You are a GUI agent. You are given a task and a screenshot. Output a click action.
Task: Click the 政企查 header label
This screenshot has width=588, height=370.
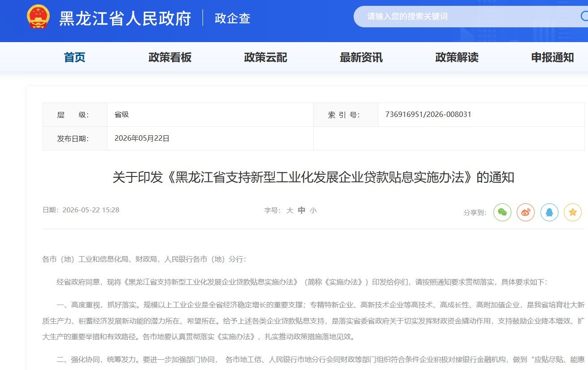tap(233, 18)
